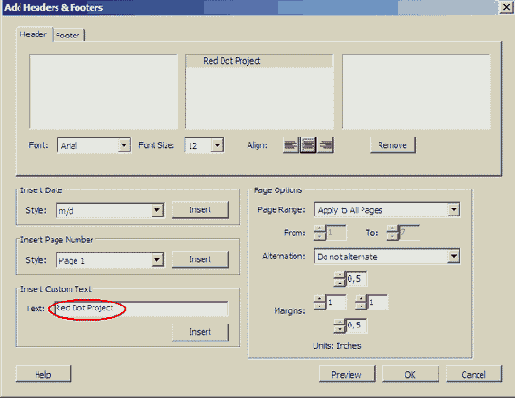Screen dimensions: 515x398
Task: Select the Header tab
Action: click(x=33, y=34)
